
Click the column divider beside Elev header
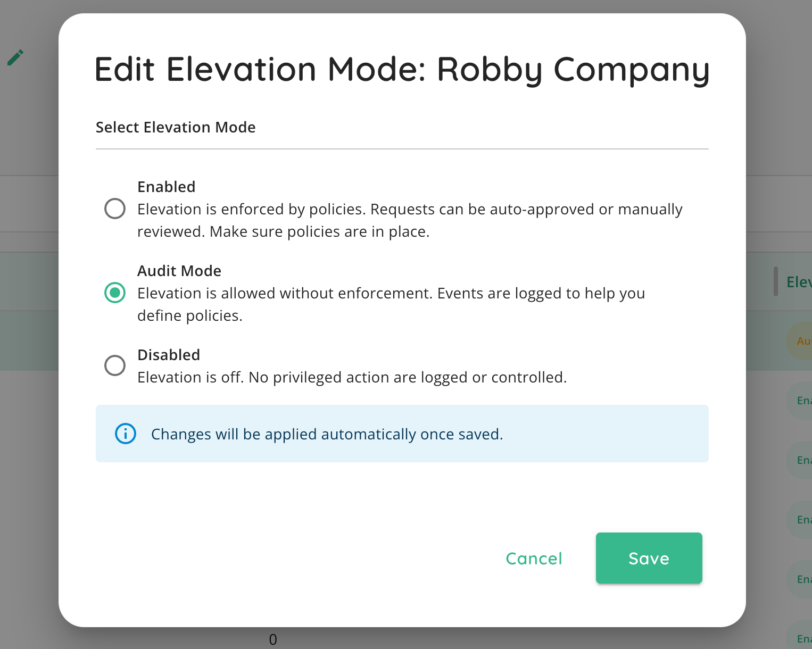(776, 281)
